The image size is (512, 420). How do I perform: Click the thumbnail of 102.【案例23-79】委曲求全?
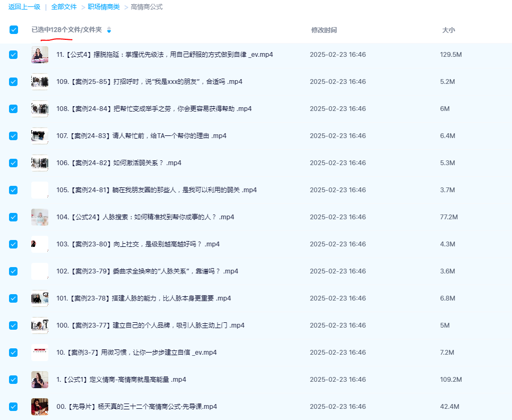tap(39, 271)
